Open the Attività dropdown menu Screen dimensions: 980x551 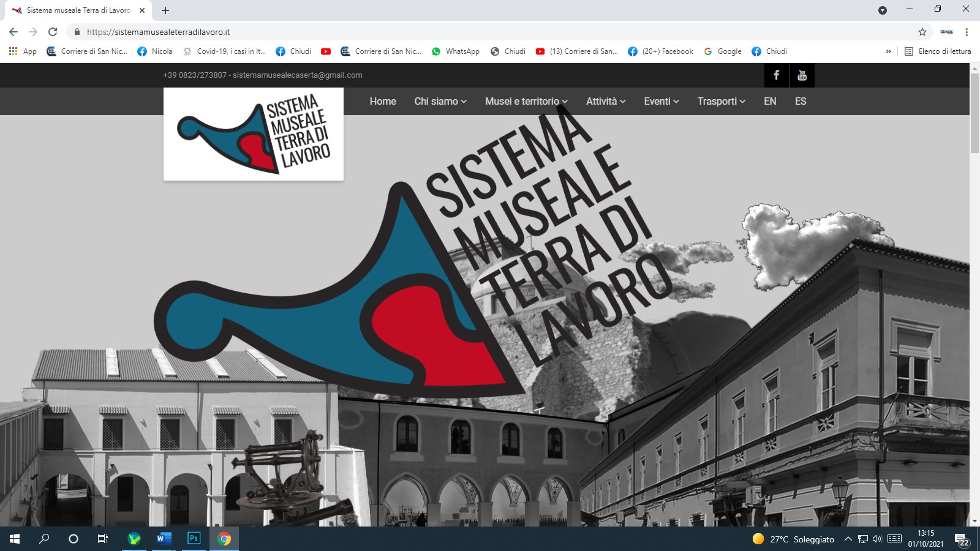pyautogui.click(x=606, y=102)
